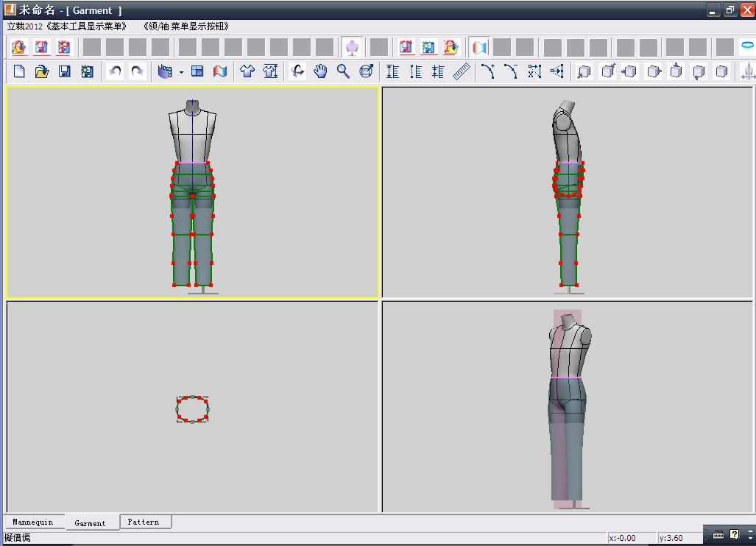Toggle the blue ring icon in top toolbar
756x546 pixels.
tap(746, 46)
